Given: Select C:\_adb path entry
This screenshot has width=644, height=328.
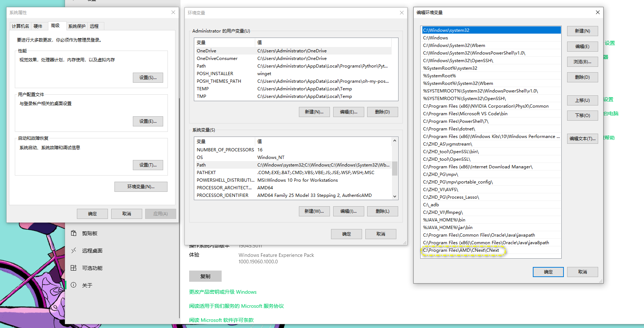Looking at the screenshot, I should (x=491, y=205).
